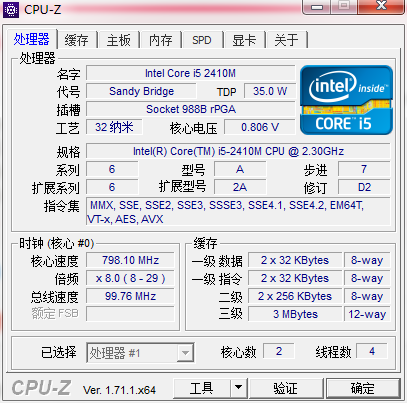Confirm with the 确定 button

point(363,388)
